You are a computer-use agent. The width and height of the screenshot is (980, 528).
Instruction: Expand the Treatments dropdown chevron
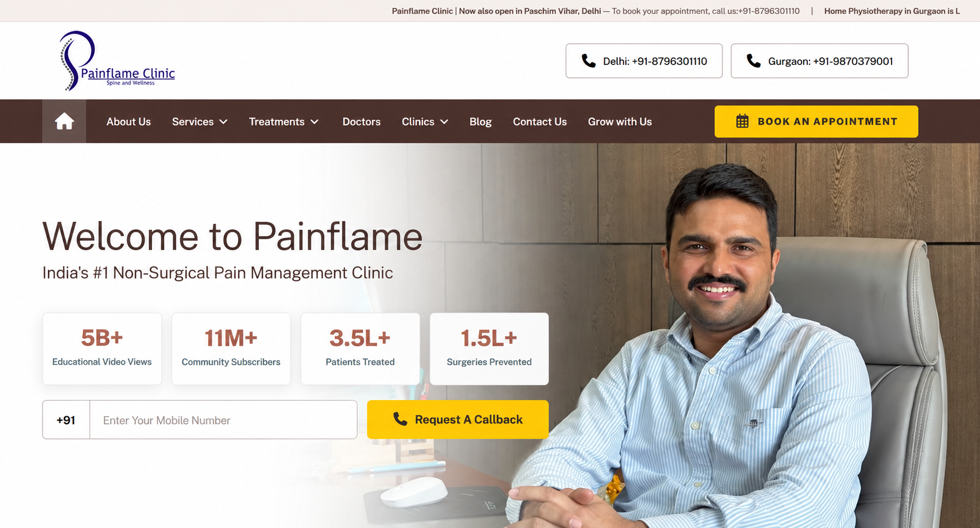[314, 122]
